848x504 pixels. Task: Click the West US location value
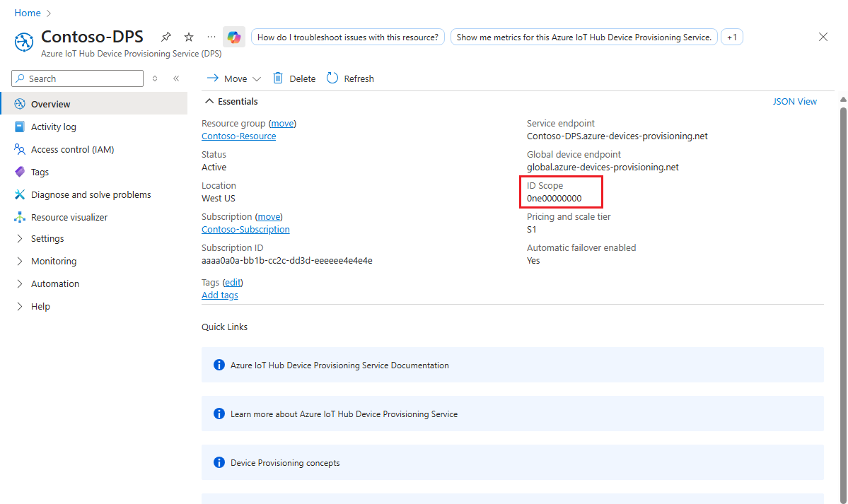click(x=219, y=199)
